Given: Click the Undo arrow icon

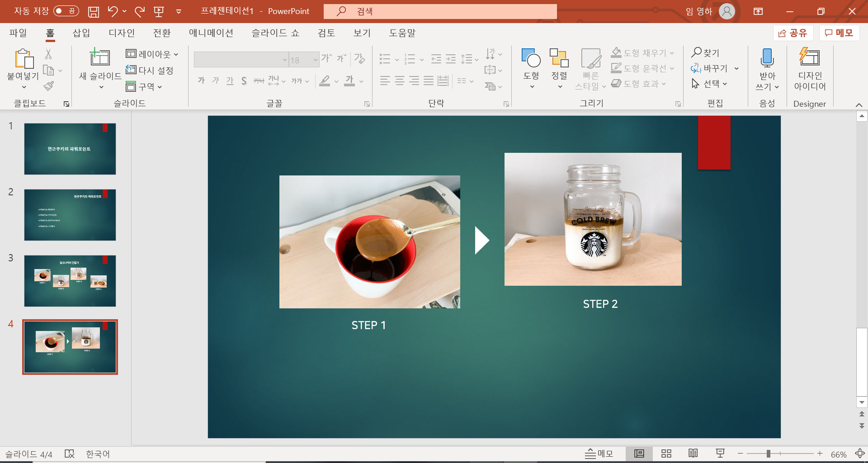Looking at the screenshot, I should tap(113, 11).
